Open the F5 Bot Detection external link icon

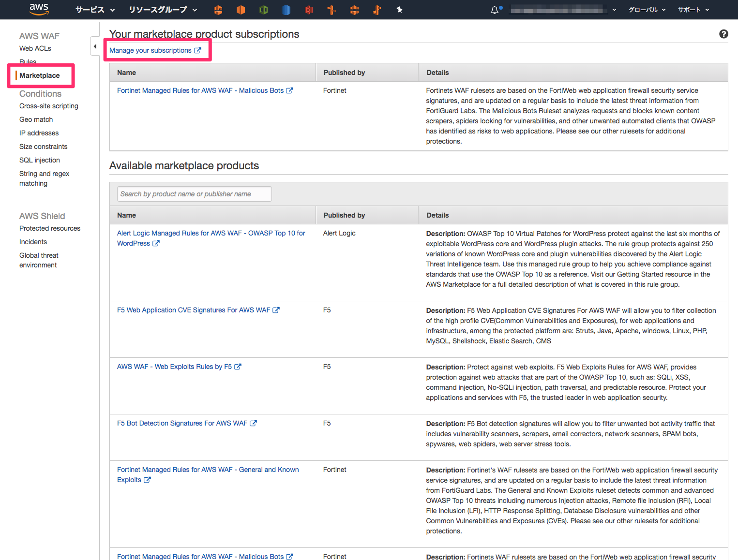coord(254,423)
